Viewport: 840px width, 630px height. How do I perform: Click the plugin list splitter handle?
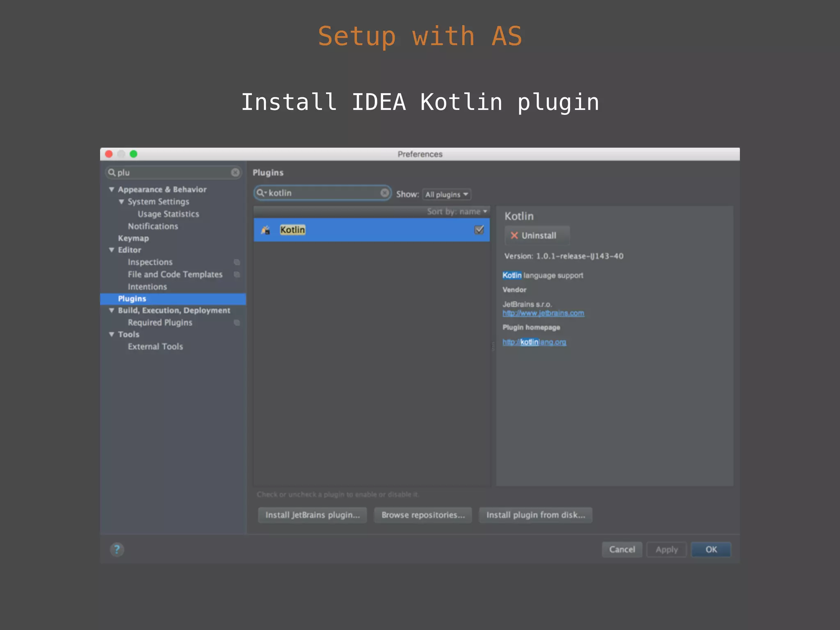[x=493, y=347]
